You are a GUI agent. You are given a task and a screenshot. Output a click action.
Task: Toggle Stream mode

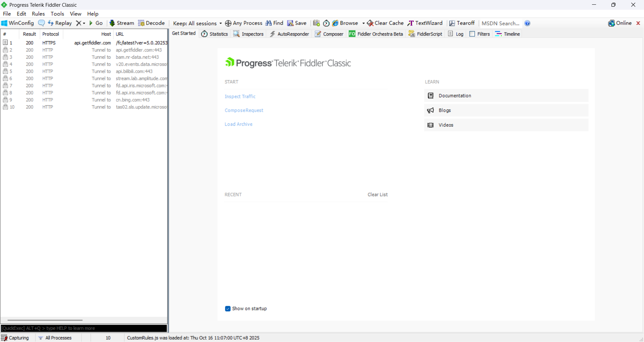[122, 23]
